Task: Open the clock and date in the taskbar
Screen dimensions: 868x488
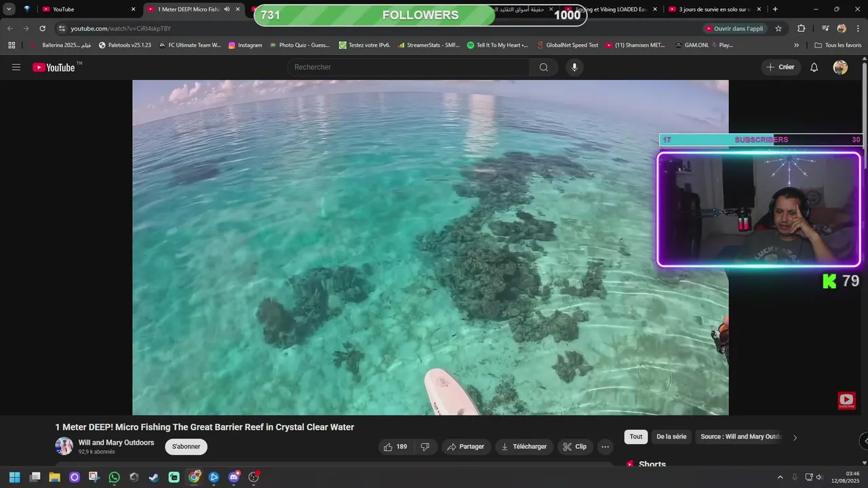Action: 846,477
